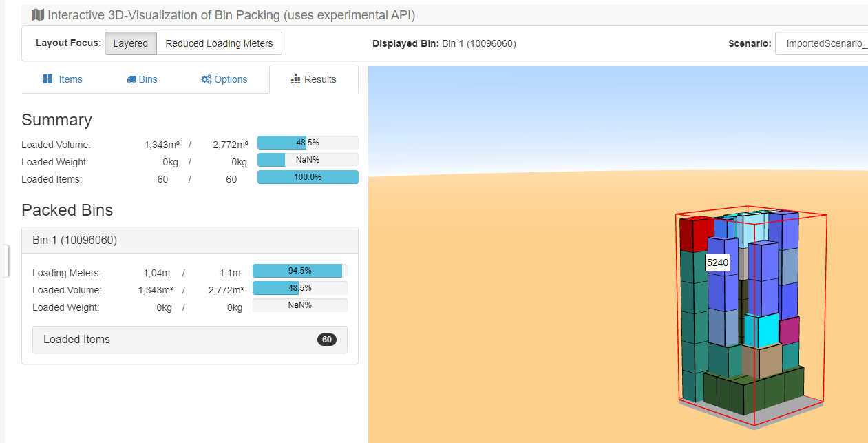This screenshot has height=443, width=868.
Task: Click the map icon in the page title
Action: tap(38, 15)
